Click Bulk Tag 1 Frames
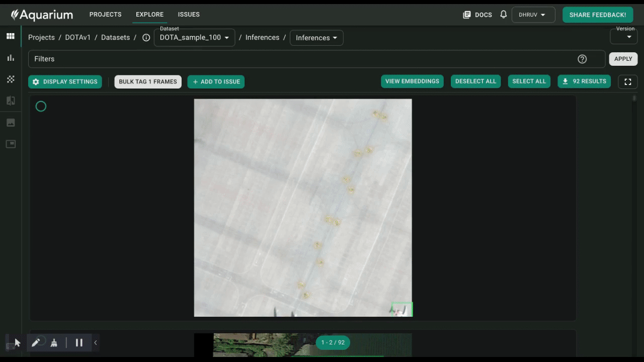Screen dimensions: 644x362 pos(148,81)
